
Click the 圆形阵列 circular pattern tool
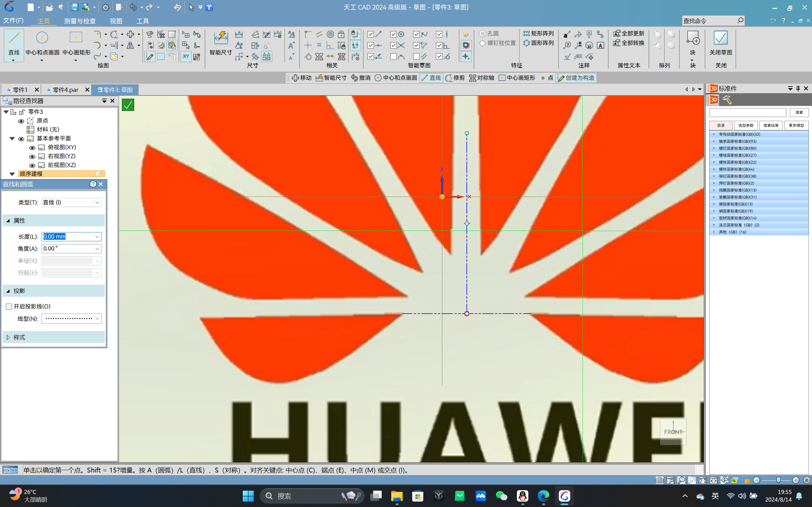point(538,43)
